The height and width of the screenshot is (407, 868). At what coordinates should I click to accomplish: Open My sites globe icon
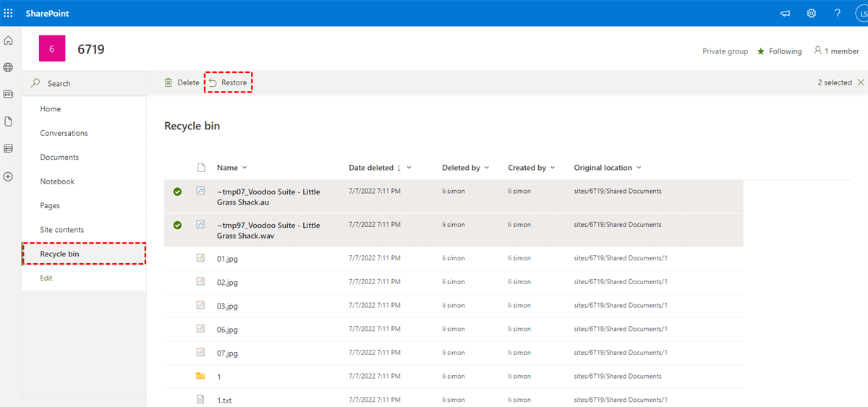tap(9, 67)
